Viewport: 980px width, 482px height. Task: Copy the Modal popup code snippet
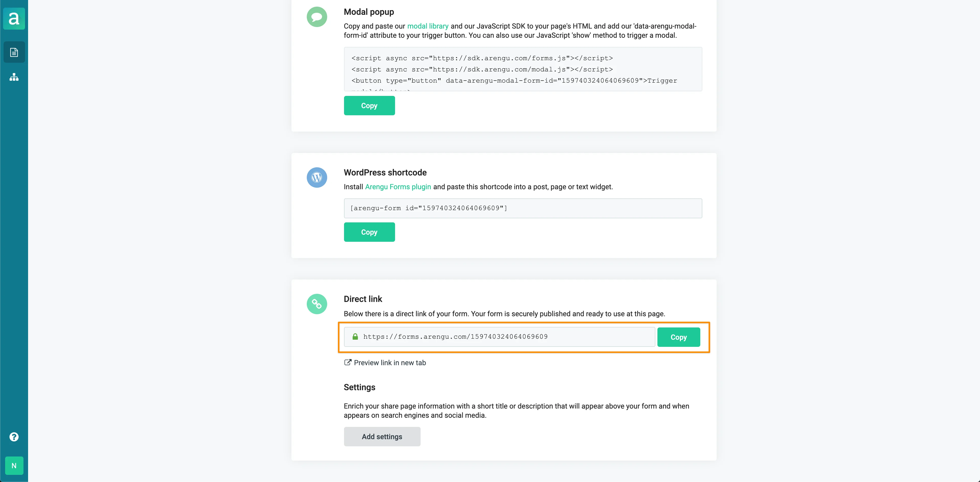coord(369,106)
